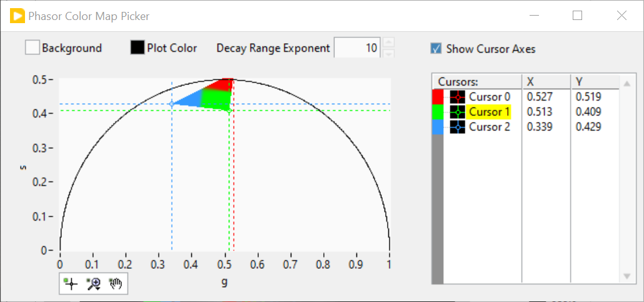Click the Cursor 1 green crosshair icon

tap(458, 112)
